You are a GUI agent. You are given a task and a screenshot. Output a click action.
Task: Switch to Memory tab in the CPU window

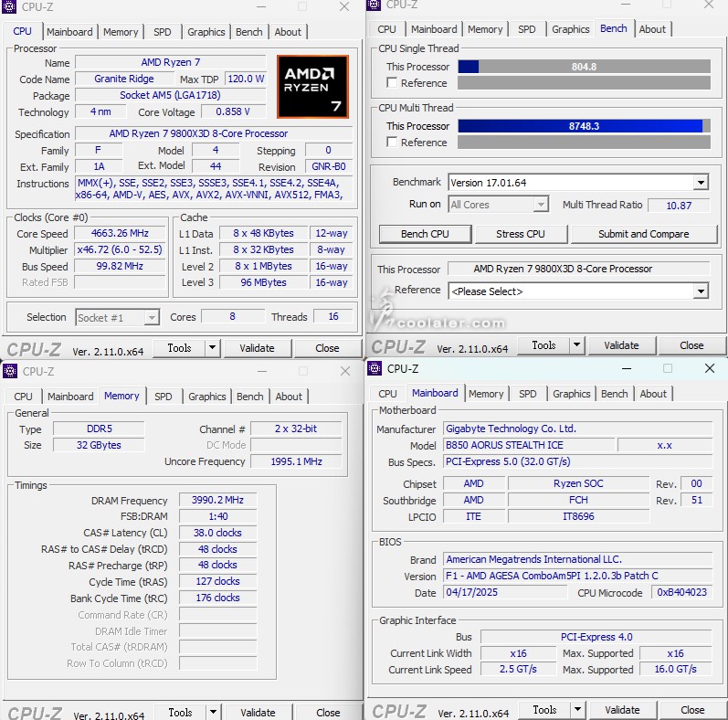(x=121, y=32)
